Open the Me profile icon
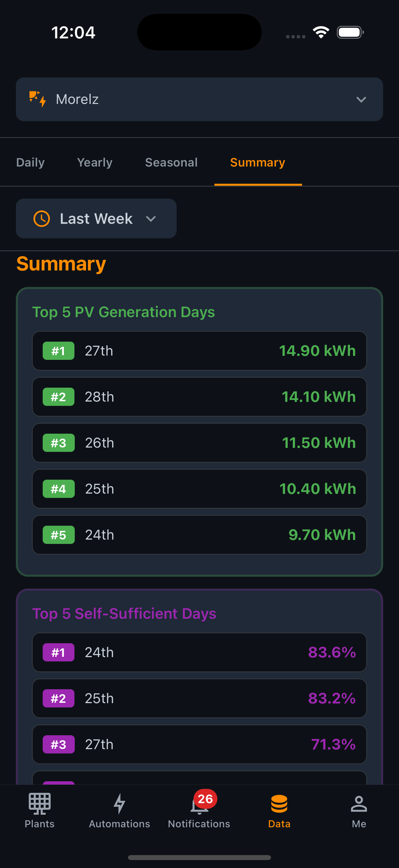 pos(359,804)
